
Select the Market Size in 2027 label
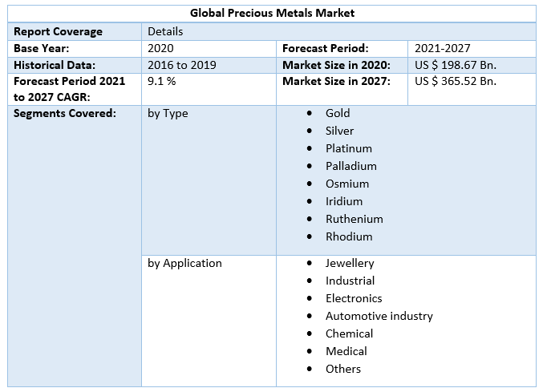click(336, 81)
